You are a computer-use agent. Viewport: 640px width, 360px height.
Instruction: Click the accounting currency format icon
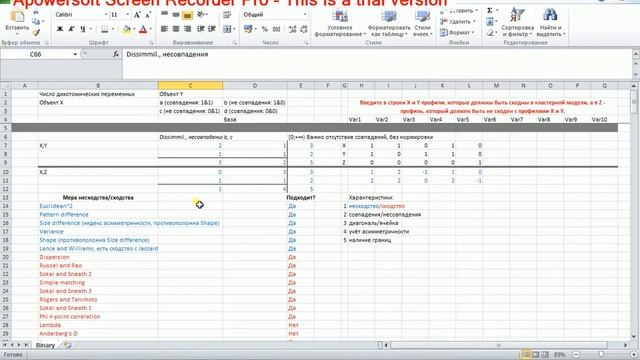(247, 29)
